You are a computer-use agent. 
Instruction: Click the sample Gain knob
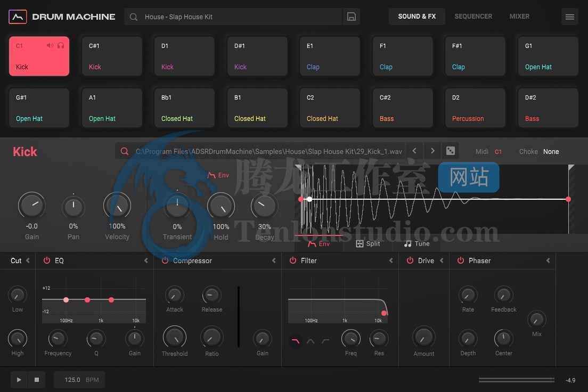[32, 205]
